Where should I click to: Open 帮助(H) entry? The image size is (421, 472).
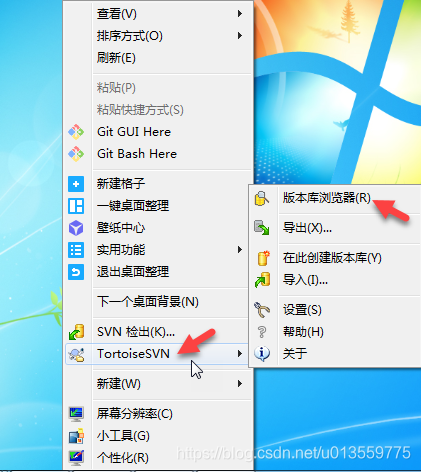coord(303,332)
